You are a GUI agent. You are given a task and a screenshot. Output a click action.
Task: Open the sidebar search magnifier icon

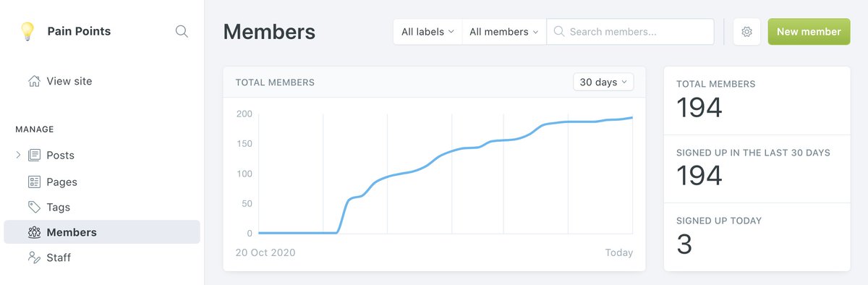click(x=182, y=31)
